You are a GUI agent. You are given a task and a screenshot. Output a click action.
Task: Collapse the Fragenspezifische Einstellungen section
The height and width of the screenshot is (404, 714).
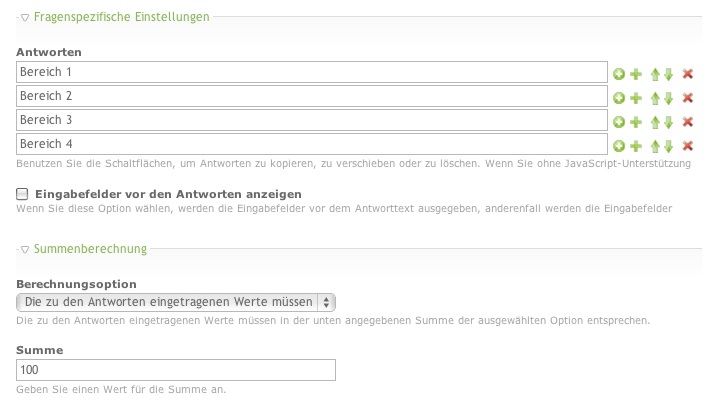(25, 17)
